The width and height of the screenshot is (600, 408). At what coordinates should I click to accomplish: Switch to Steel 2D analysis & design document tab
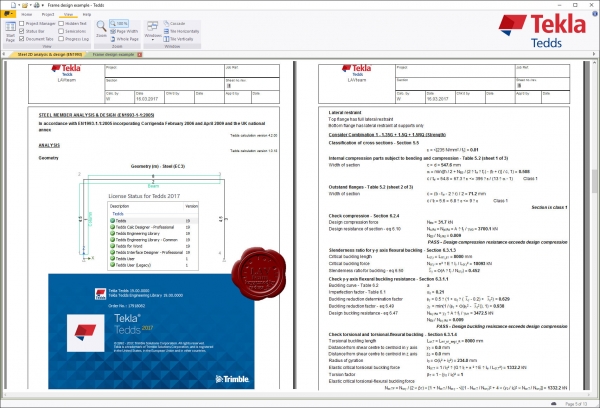(x=50, y=55)
